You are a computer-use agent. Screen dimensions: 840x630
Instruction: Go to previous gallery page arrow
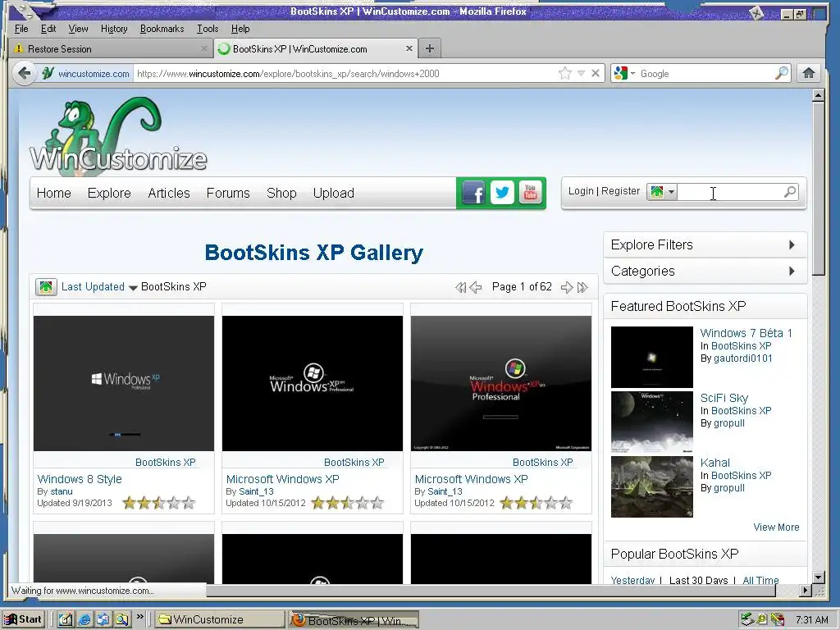(476, 287)
